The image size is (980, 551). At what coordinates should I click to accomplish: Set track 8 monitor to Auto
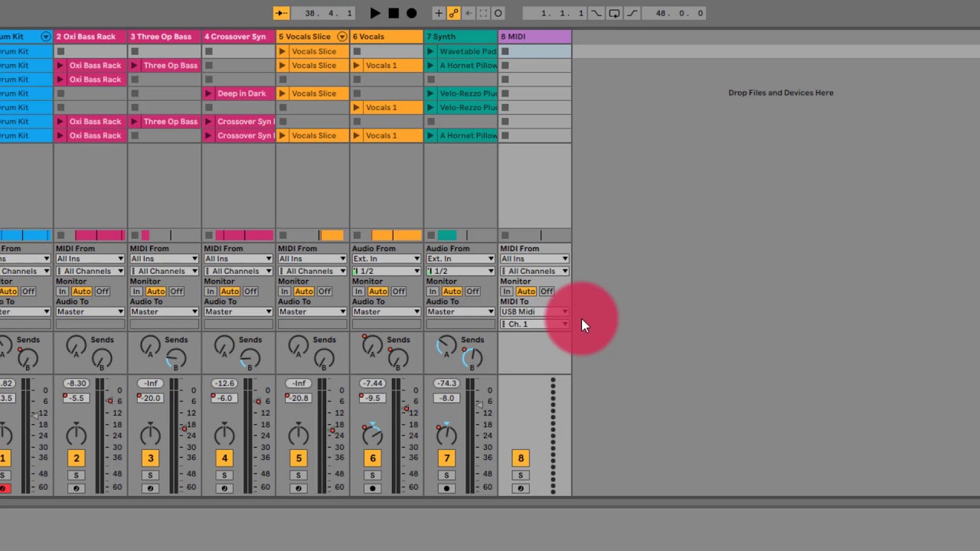click(x=526, y=292)
